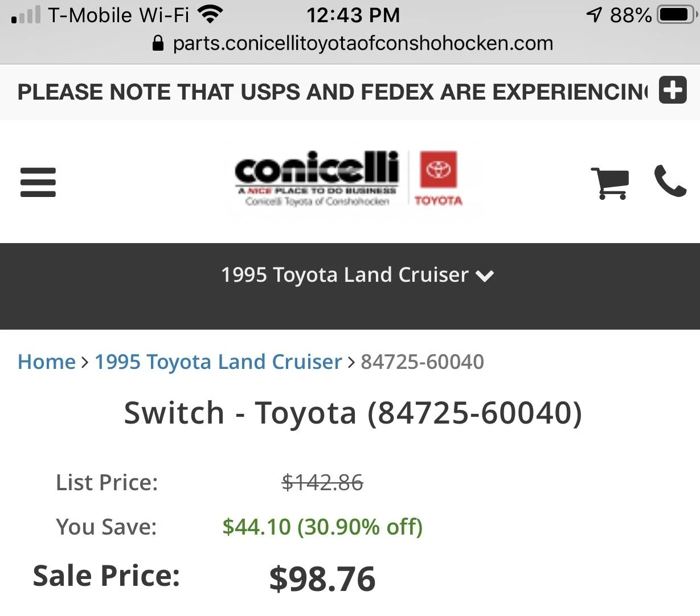Click the 84725-60040 breadcrumb item
The width and height of the screenshot is (700, 616).
click(422, 362)
